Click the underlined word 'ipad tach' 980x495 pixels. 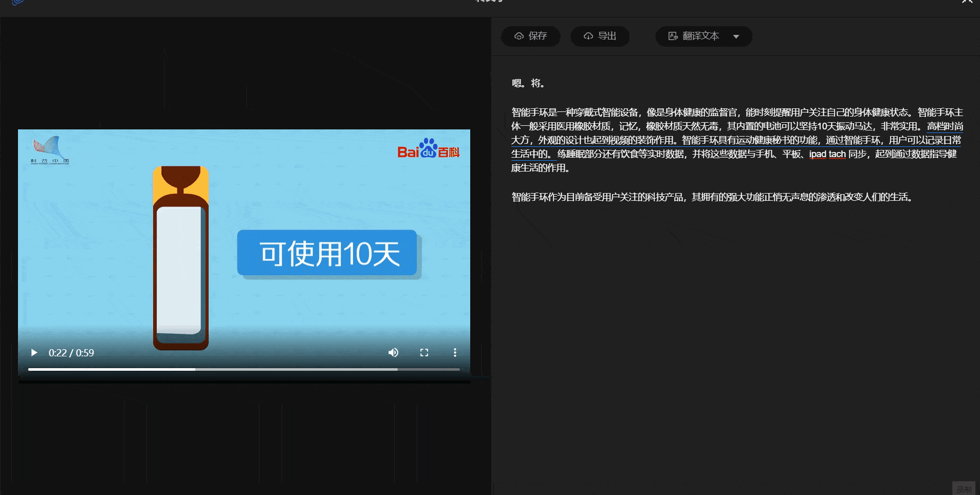[x=827, y=154]
